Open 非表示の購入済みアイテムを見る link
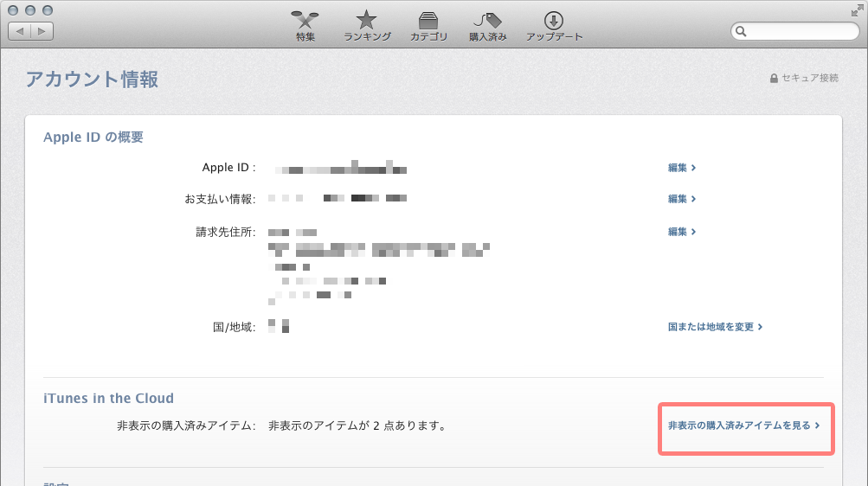868x486 pixels. pos(744,425)
